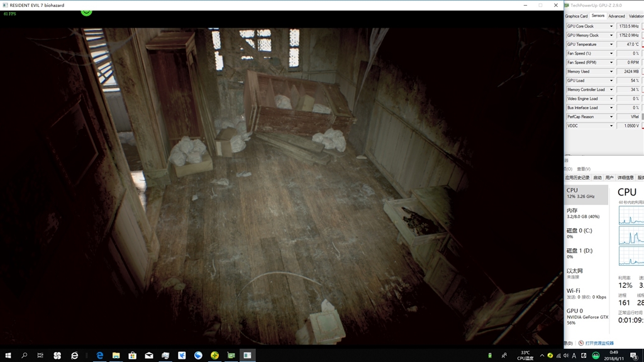This screenshot has height=362, width=644.
Task: Select CPU in Task Manager performance list
Action: click(586, 194)
